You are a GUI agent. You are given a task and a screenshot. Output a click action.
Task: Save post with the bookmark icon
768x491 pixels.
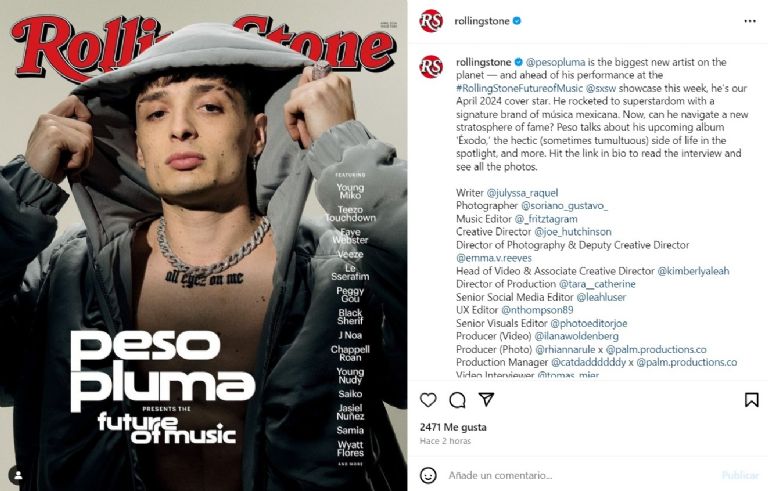click(x=751, y=400)
